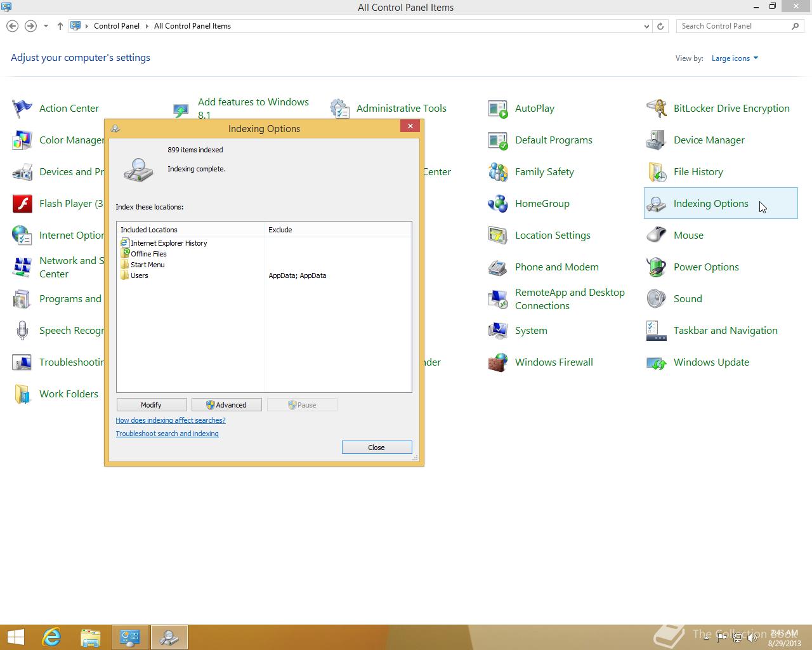Open the HomeGroup spheres icon
The height and width of the screenshot is (650, 812).
click(x=498, y=204)
